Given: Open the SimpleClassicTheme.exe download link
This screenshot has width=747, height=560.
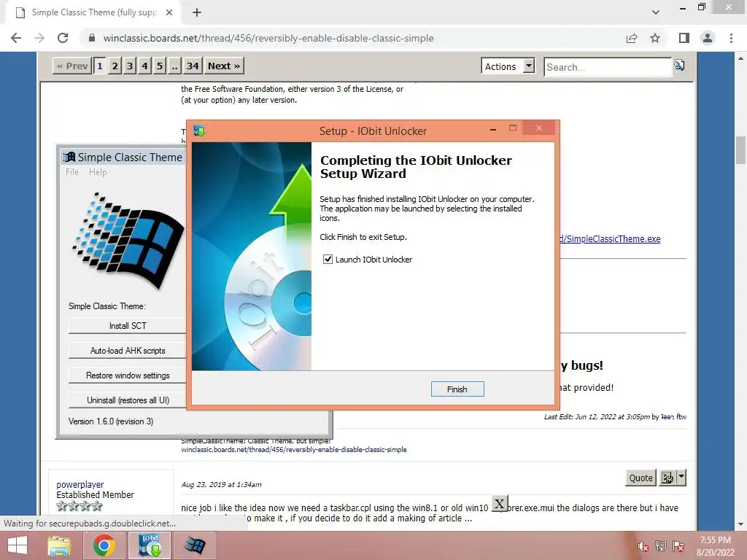Looking at the screenshot, I should (x=611, y=238).
